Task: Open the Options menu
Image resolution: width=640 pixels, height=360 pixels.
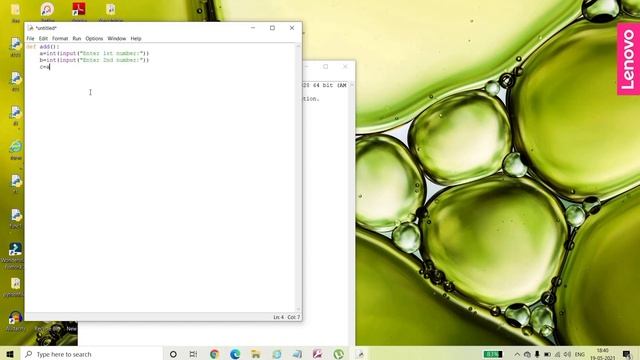Action: coord(94,38)
